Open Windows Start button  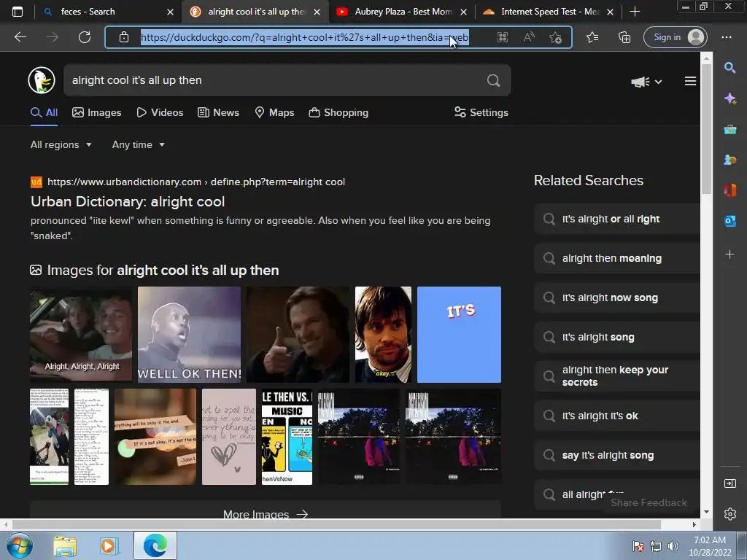(x=20, y=545)
